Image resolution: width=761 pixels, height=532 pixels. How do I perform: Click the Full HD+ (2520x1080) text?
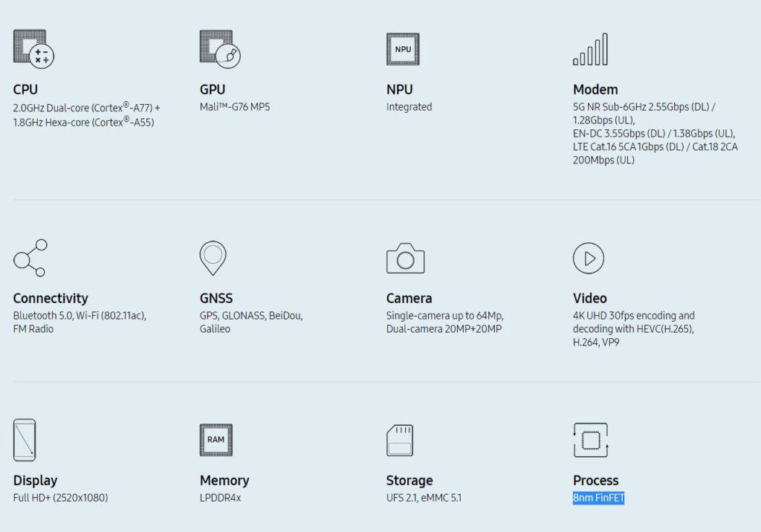point(60,498)
